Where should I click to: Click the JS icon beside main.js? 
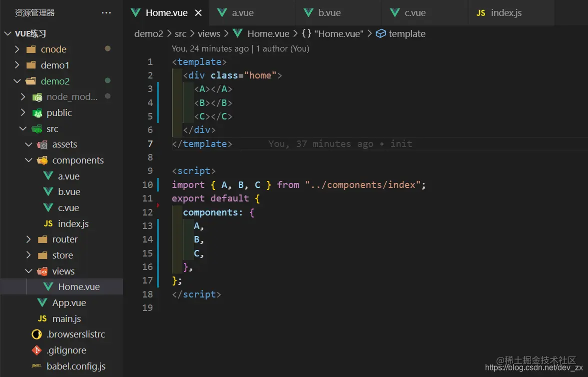click(x=42, y=318)
